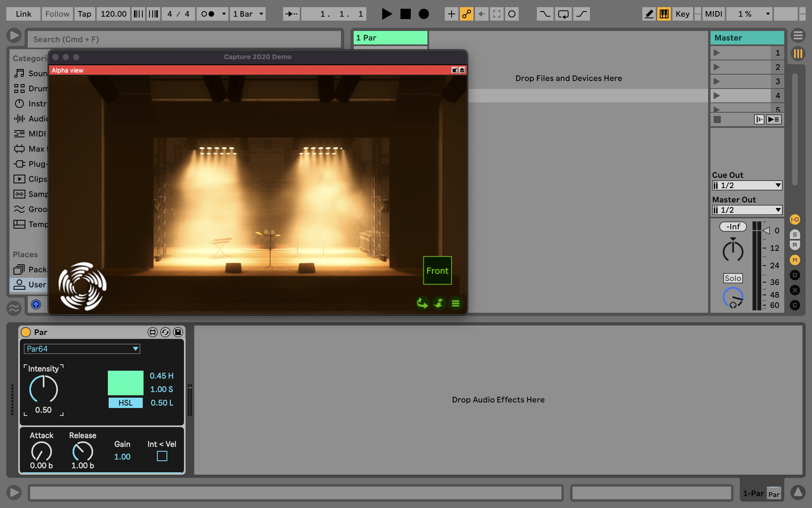This screenshot has height=508, width=812.
Task: Click the Phase Nudge Down icon
Action: click(138, 14)
